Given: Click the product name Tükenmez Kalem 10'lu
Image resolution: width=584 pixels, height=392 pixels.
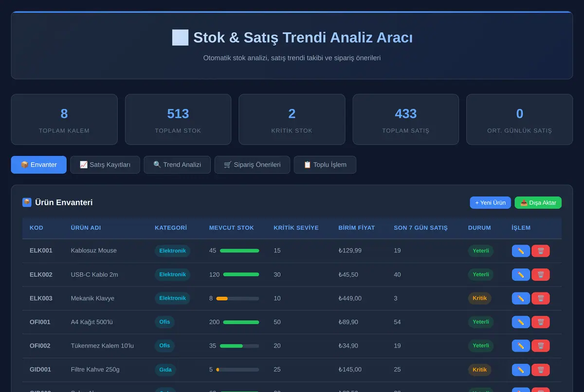Looking at the screenshot, I should click(x=102, y=346).
